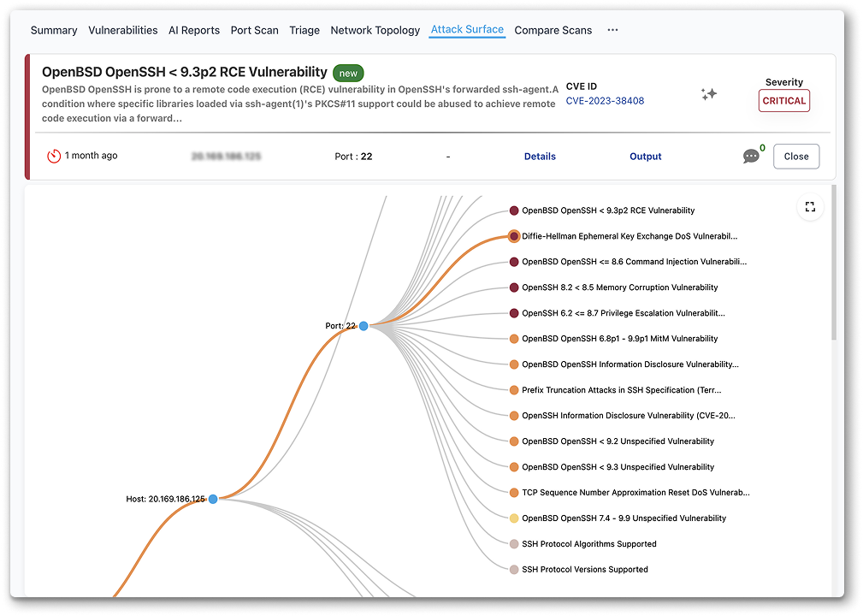Click the red clock icon by 1 month ago

pyautogui.click(x=53, y=157)
